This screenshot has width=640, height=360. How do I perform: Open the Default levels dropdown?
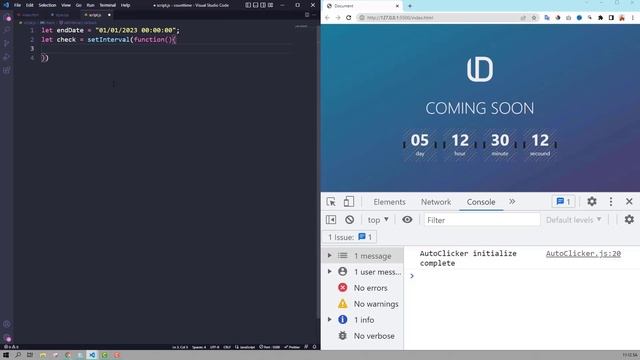click(573, 220)
